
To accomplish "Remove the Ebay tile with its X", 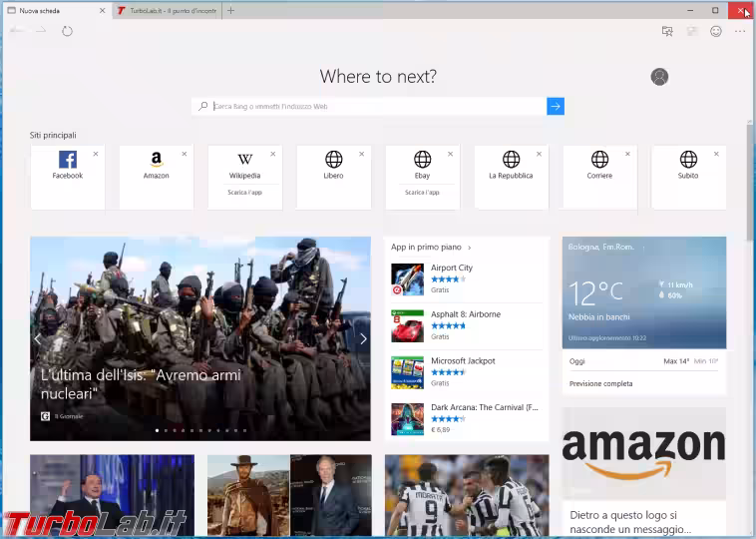I will click(450, 154).
